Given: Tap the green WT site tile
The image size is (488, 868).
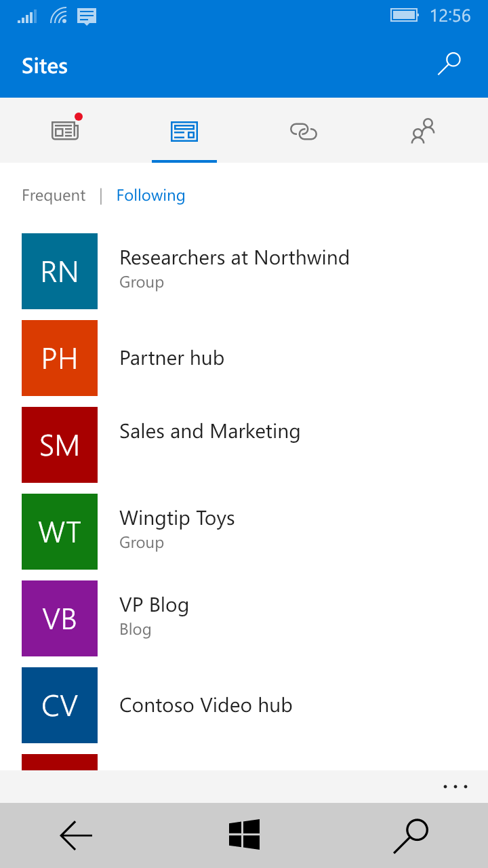Looking at the screenshot, I should pyautogui.click(x=60, y=532).
